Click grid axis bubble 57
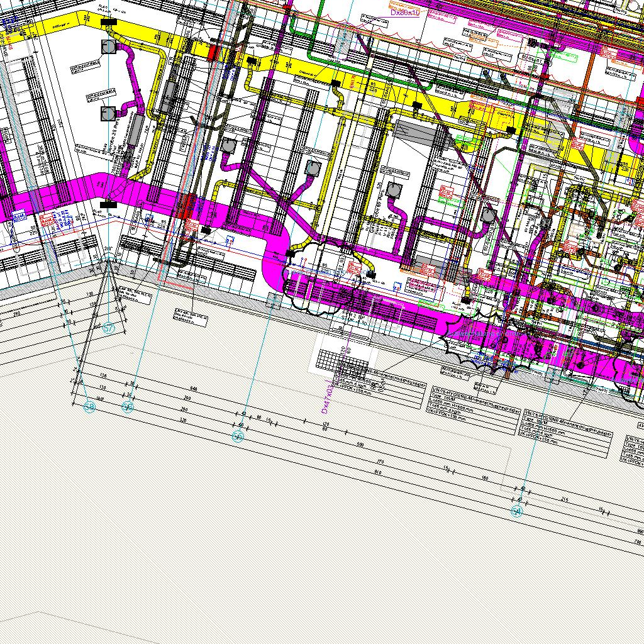The width and height of the screenshot is (644, 644). point(109,328)
